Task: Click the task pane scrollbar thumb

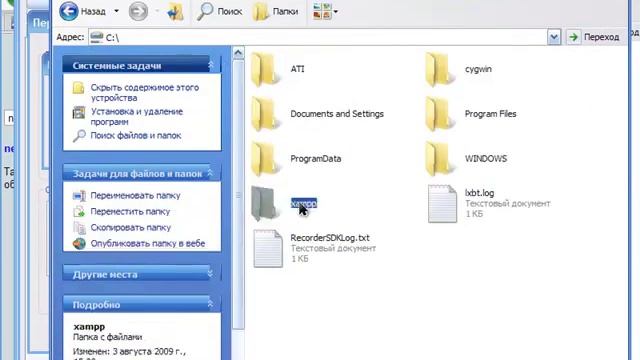Action: 238,194
